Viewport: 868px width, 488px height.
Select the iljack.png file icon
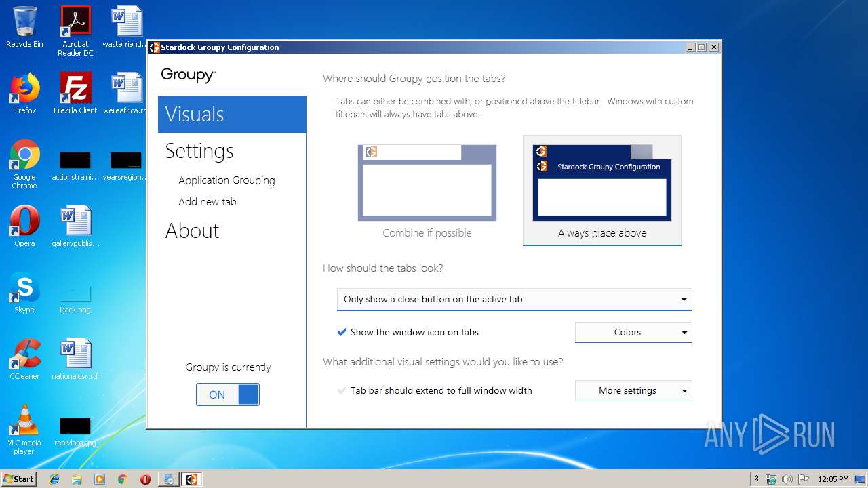[x=75, y=298]
